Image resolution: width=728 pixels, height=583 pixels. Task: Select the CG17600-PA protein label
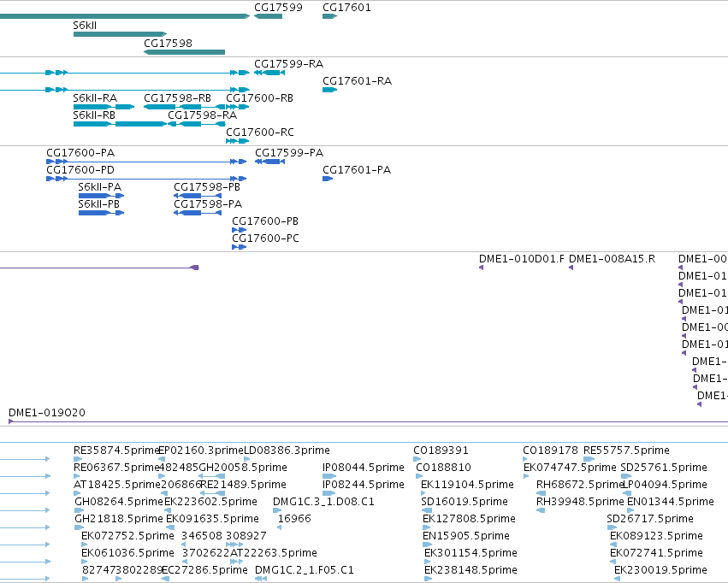(x=80, y=153)
